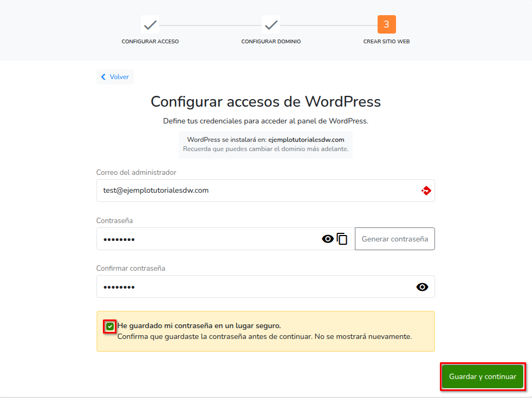
Task: Click the 'Configurar accesos de WordPress' heading
Action: tap(265, 102)
